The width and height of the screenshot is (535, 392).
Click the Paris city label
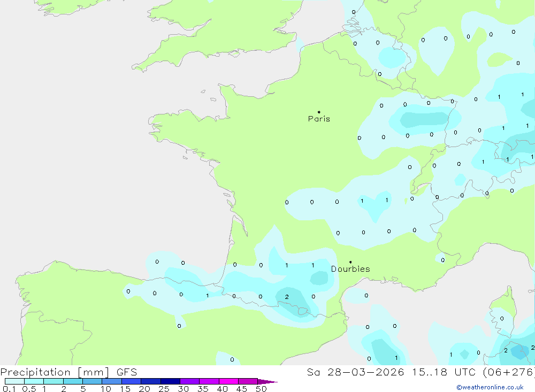pos(319,119)
